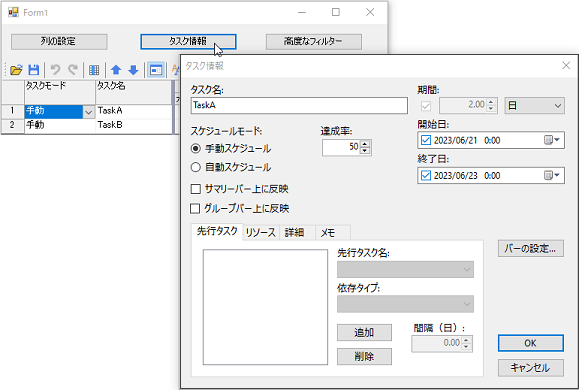This screenshot has width=579, height=390.
Task: Decrease 達成率 with down spinner
Action: click(365, 151)
